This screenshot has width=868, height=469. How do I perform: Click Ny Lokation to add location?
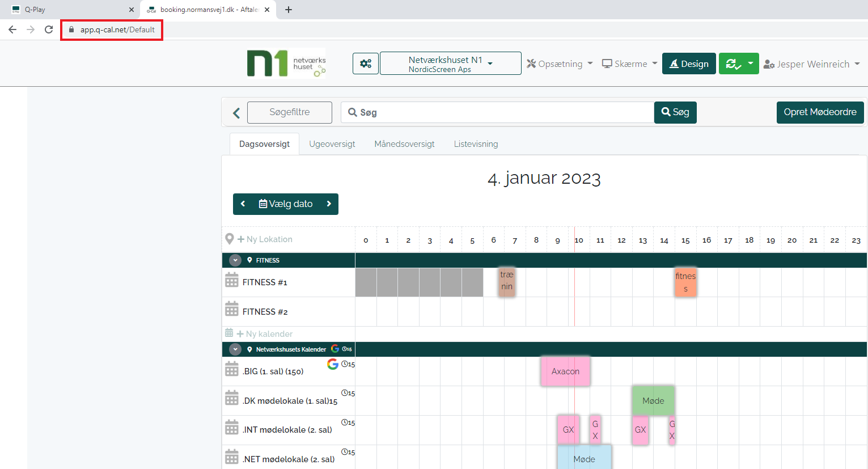tap(265, 239)
